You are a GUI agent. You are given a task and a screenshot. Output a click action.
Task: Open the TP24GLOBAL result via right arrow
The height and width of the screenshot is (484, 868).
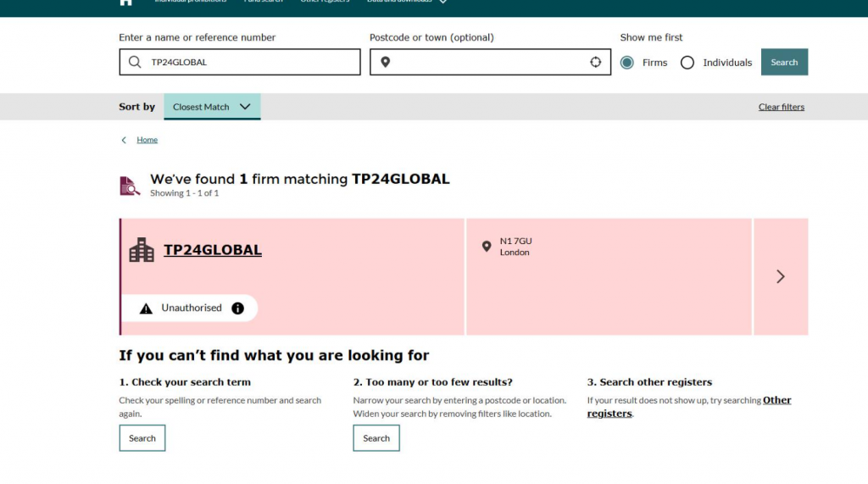point(780,276)
